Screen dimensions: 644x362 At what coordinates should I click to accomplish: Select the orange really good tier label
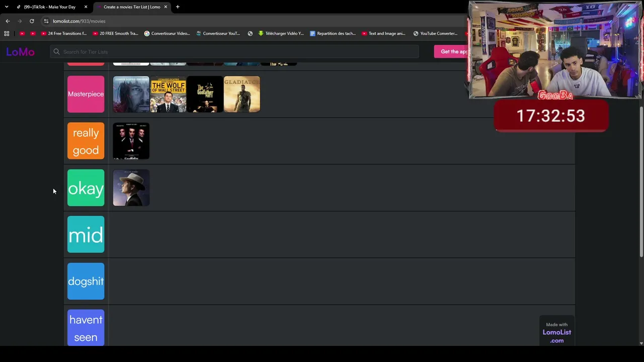(x=86, y=141)
